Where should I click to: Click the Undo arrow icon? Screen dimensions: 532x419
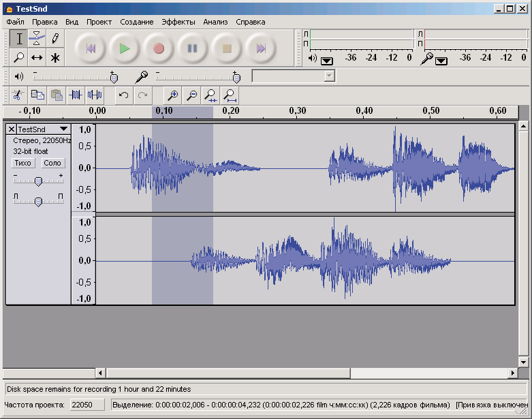pos(123,95)
